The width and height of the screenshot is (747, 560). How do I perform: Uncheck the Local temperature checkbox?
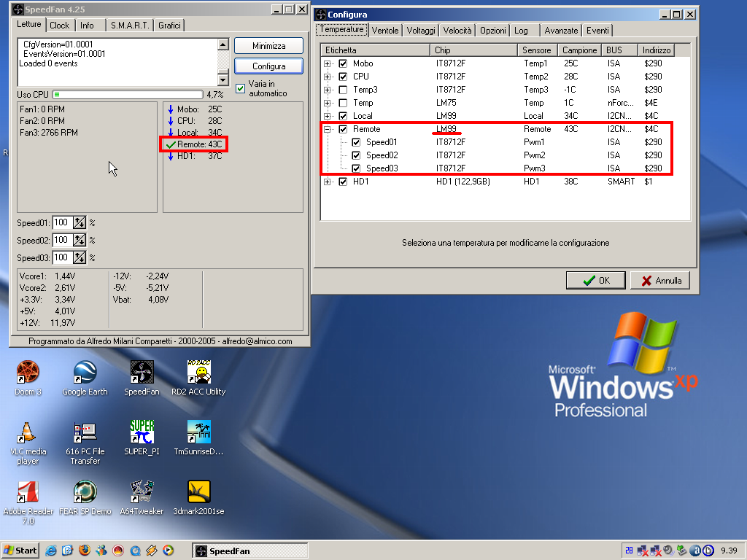tap(343, 116)
